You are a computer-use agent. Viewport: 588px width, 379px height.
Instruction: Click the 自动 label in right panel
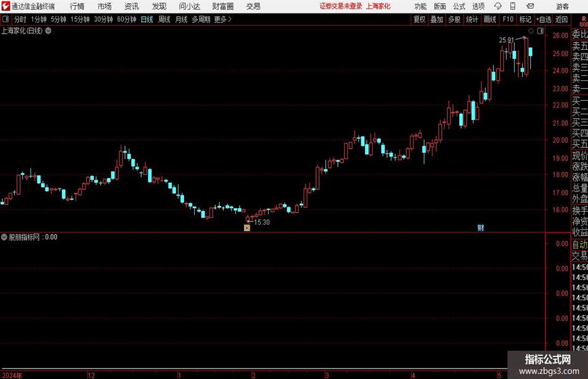point(580,245)
